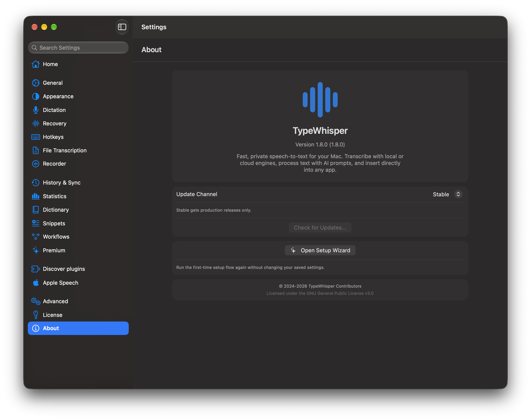
Task: Select Snippets in the sidebar
Action: [x=78, y=223]
